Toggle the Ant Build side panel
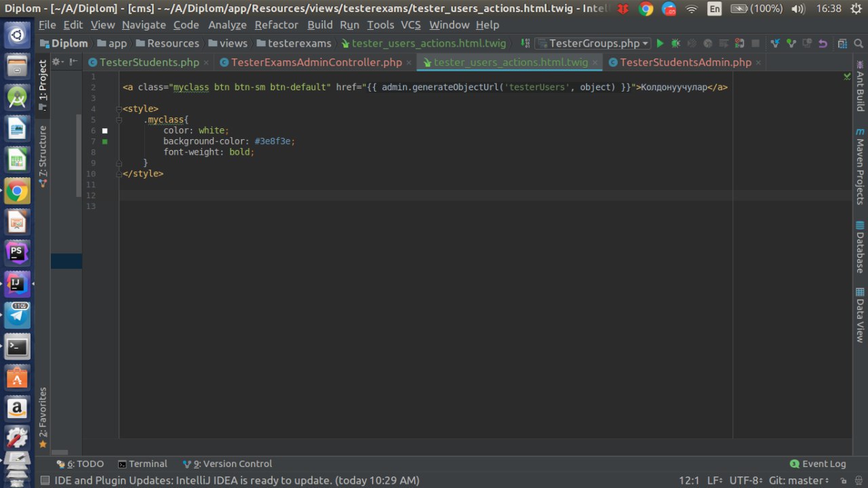Viewport: 868px width, 488px height. [860, 86]
